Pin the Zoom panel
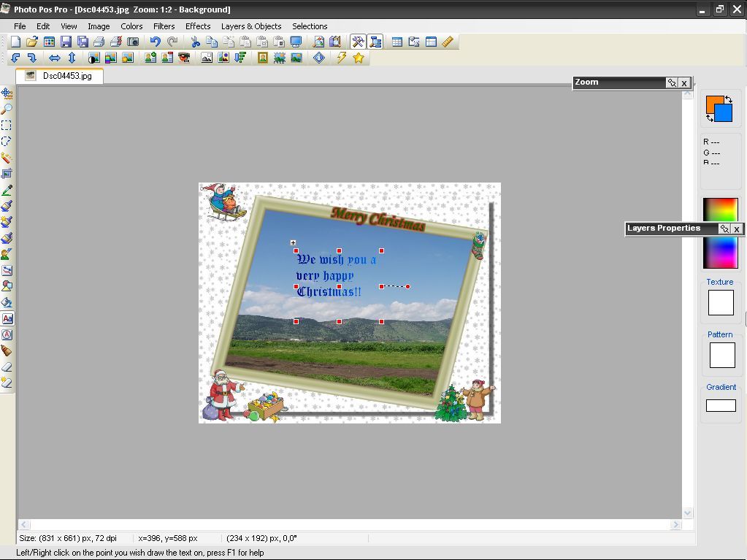This screenshot has width=747, height=560. click(671, 83)
